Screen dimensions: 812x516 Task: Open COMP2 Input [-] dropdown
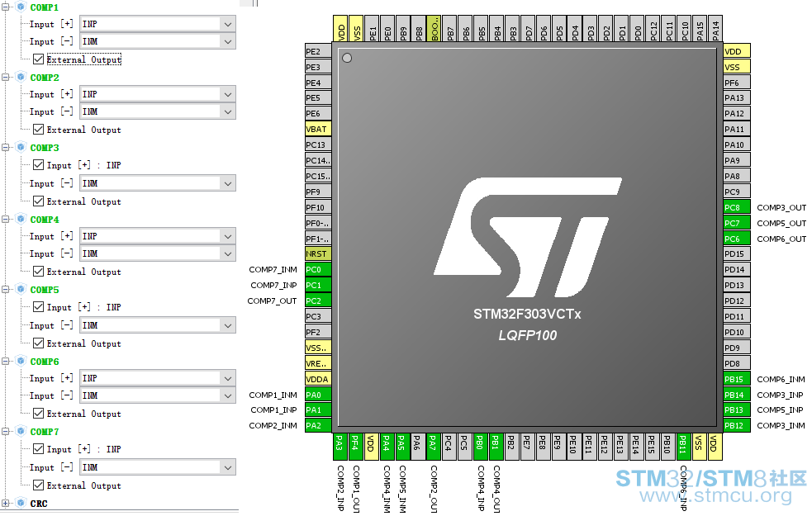tap(158, 111)
